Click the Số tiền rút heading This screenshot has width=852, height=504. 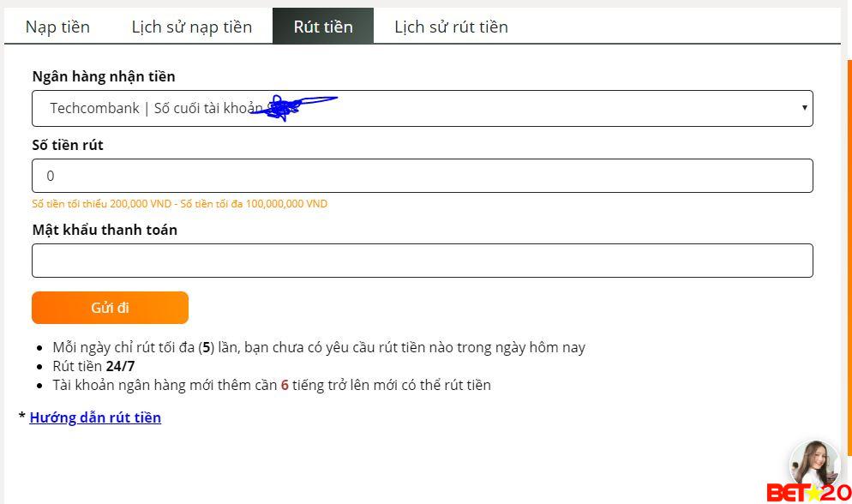[67, 145]
